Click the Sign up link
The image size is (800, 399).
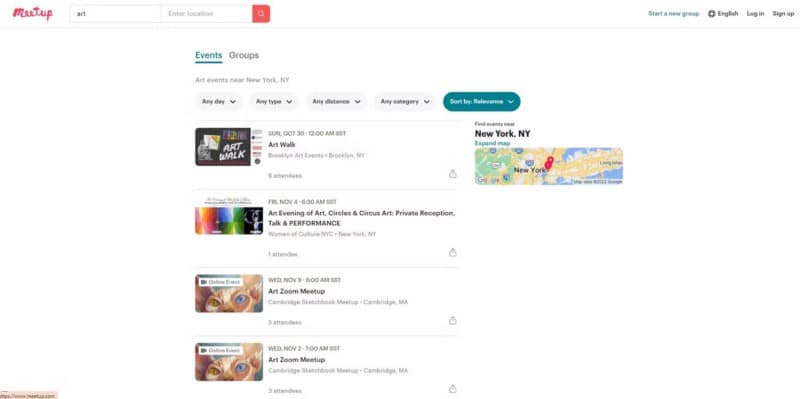pos(783,14)
